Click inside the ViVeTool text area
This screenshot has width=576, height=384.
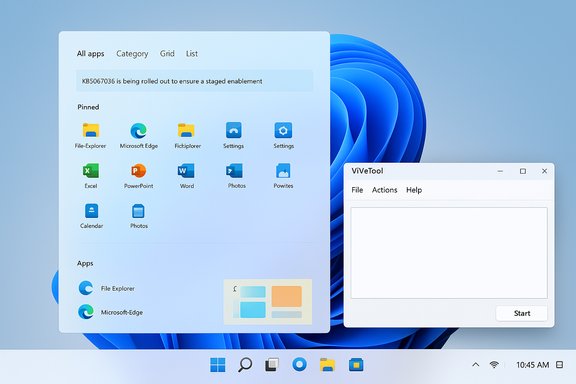pos(449,253)
